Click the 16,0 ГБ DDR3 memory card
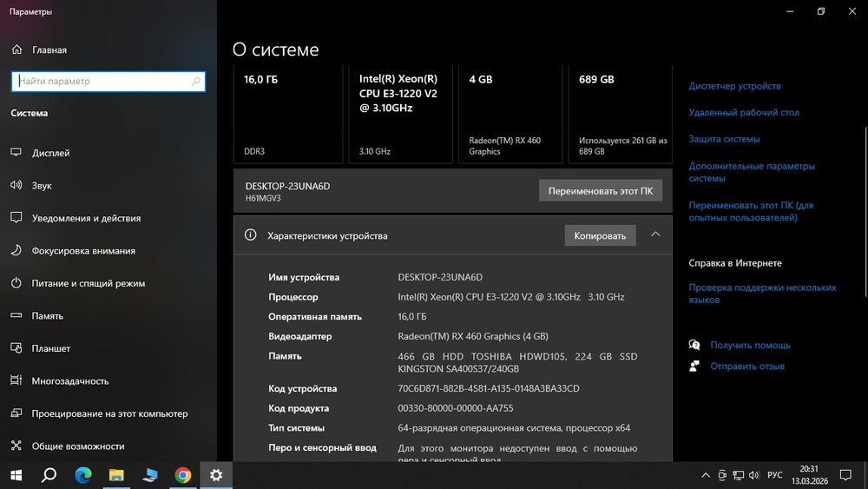Screen dimensions: 868x489 click(288, 115)
